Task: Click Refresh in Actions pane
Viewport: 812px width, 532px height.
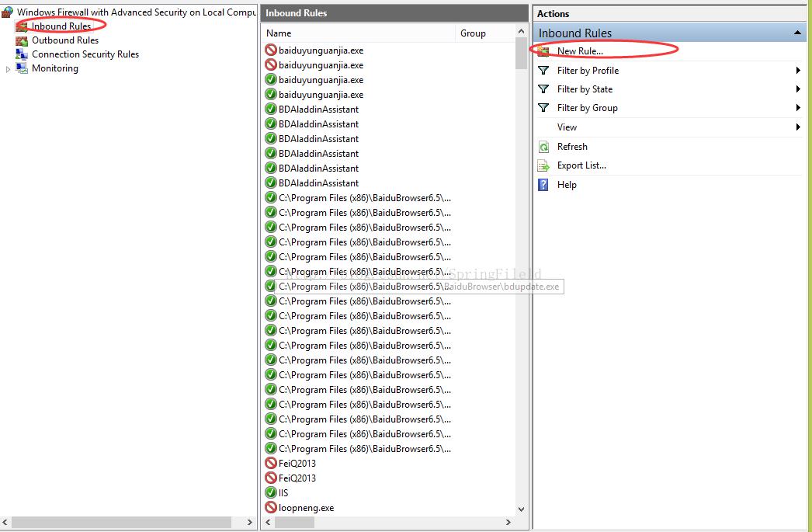Action: (572, 147)
